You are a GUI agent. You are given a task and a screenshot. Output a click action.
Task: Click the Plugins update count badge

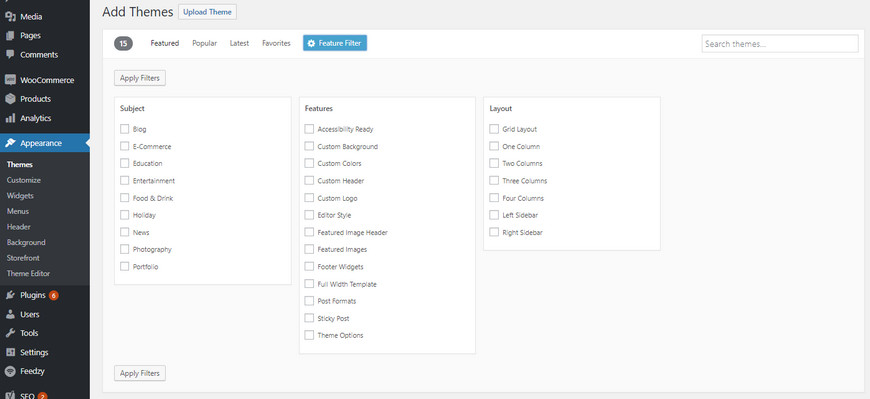53,295
